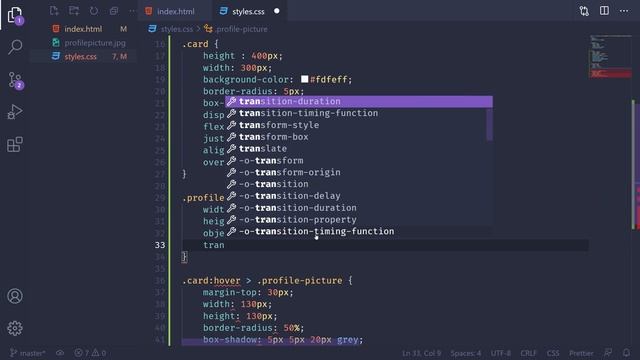The height and width of the screenshot is (360, 640).
Task: Open the Explorer view in activity bar
Action: 15,15
